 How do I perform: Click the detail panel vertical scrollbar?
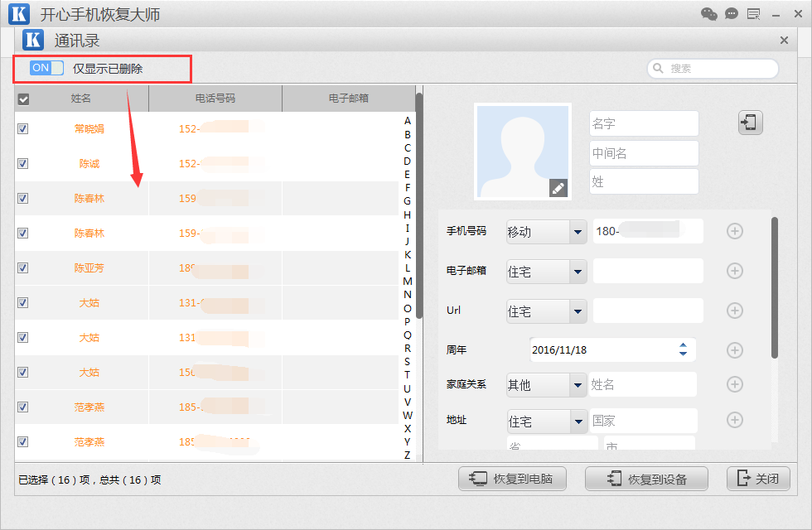click(x=775, y=288)
